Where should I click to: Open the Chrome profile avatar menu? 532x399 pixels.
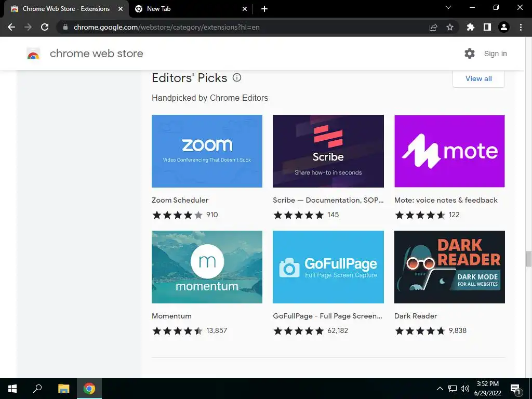click(x=504, y=27)
